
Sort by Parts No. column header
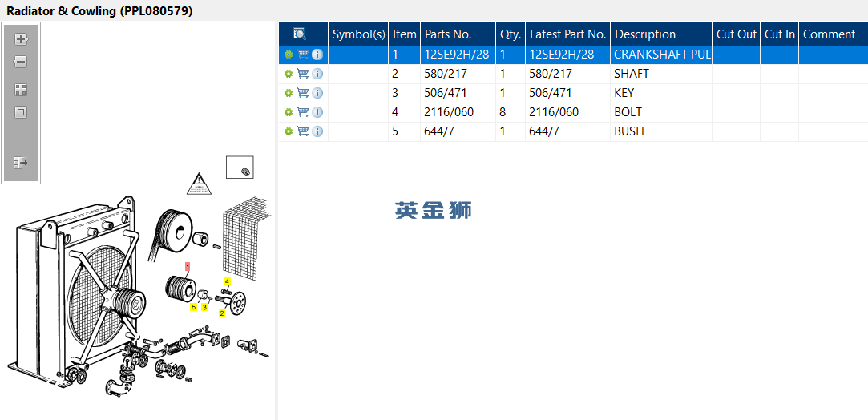click(458, 34)
